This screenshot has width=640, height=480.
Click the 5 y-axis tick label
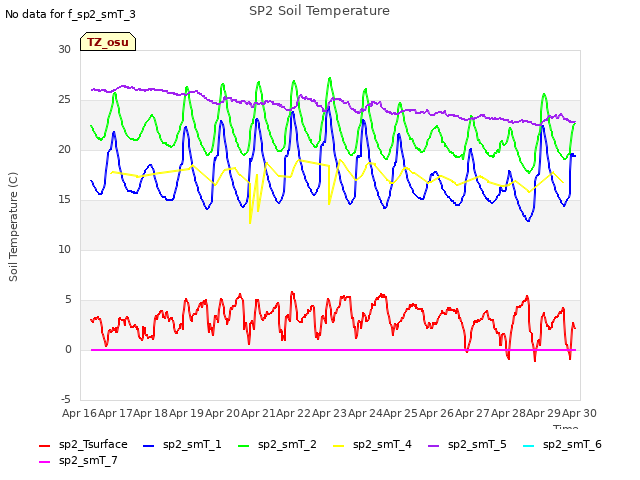pos(68,300)
